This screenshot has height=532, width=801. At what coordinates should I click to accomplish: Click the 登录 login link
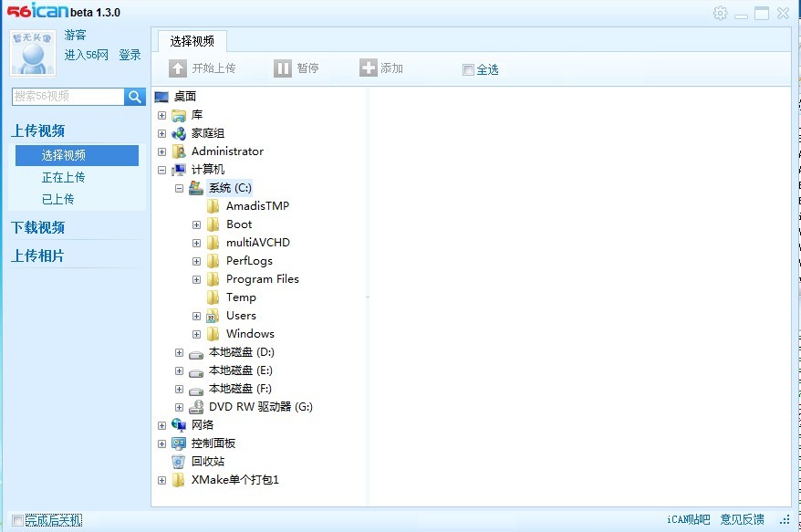pyautogui.click(x=130, y=55)
